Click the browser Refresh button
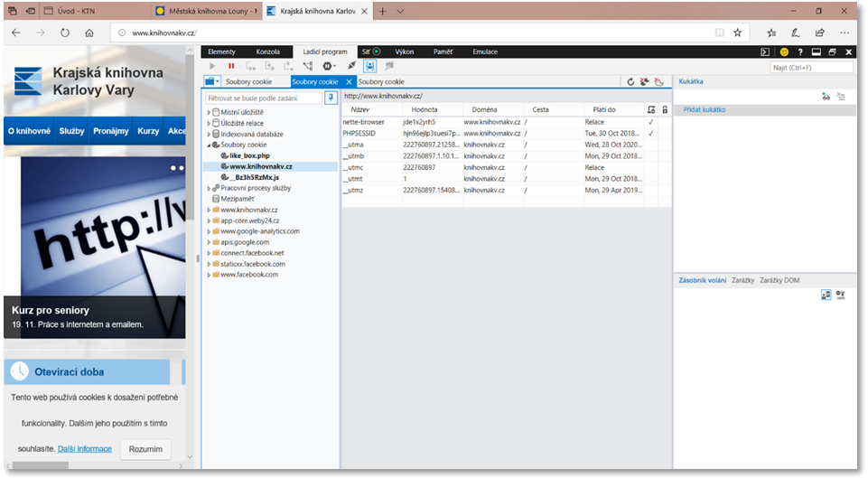 [65, 33]
